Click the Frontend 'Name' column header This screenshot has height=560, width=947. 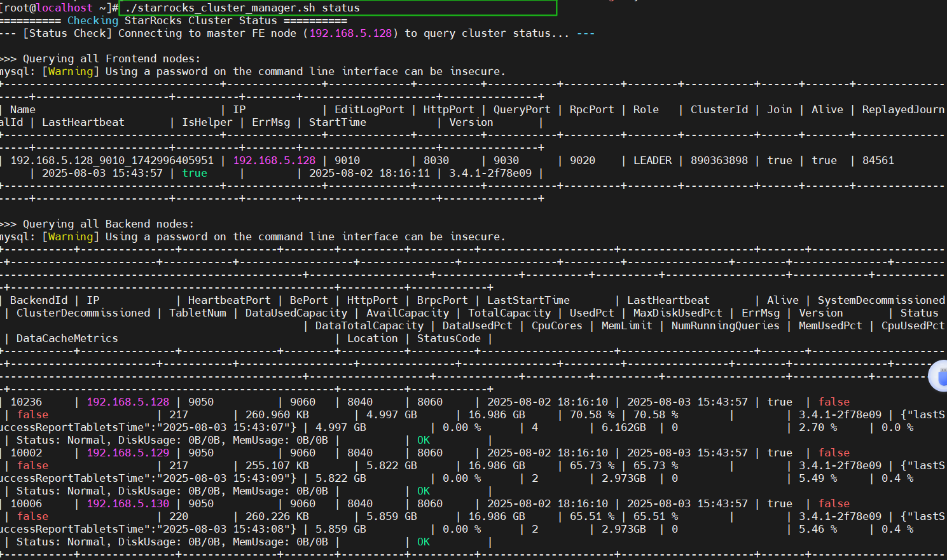[x=23, y=109]
